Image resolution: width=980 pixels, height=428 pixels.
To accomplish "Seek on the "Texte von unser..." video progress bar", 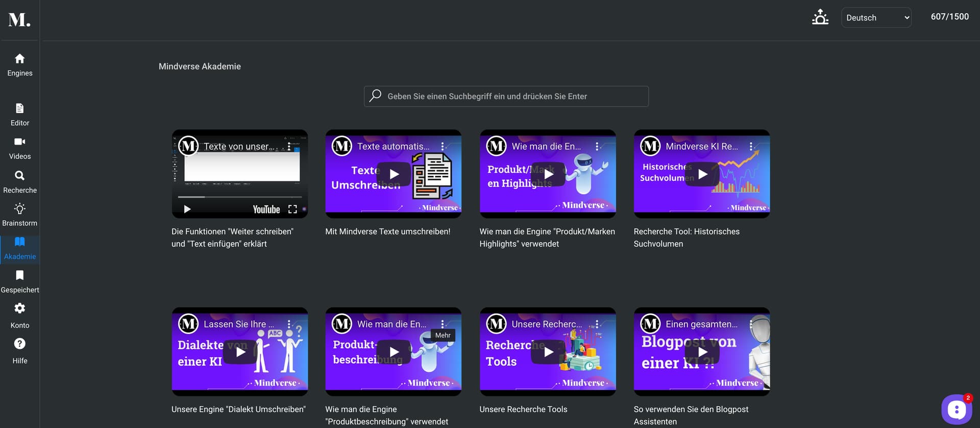I will [240, 197].
